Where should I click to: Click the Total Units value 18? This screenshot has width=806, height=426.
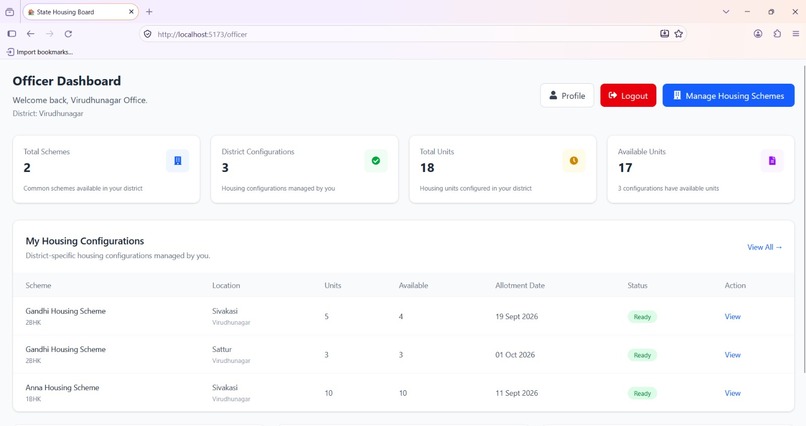coord(427,168)
